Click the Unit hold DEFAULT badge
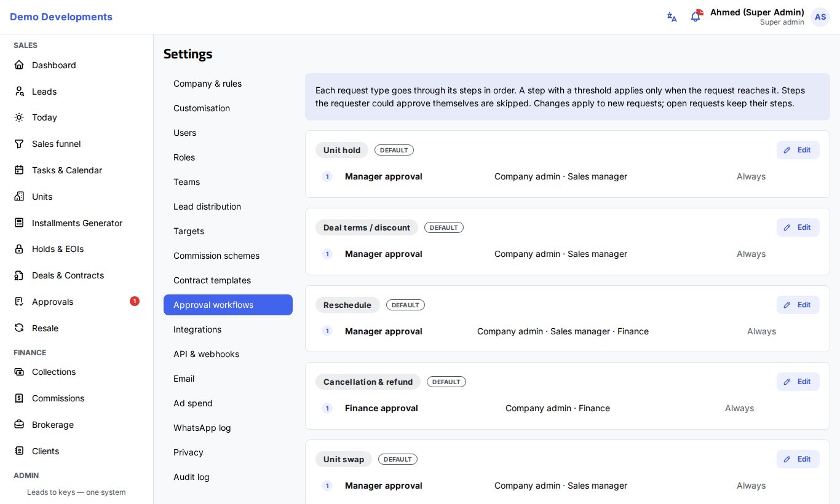 click(x=394, y=150)
